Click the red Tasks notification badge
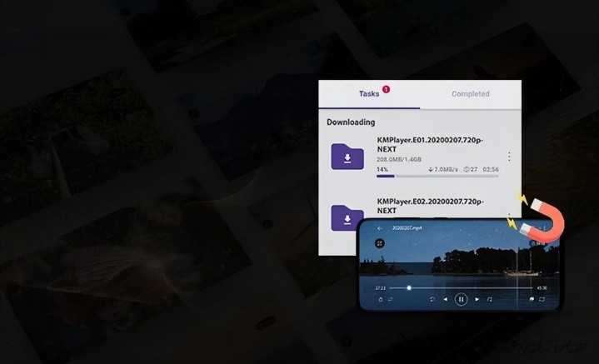599x364 pixels. [x=387, y=89]
